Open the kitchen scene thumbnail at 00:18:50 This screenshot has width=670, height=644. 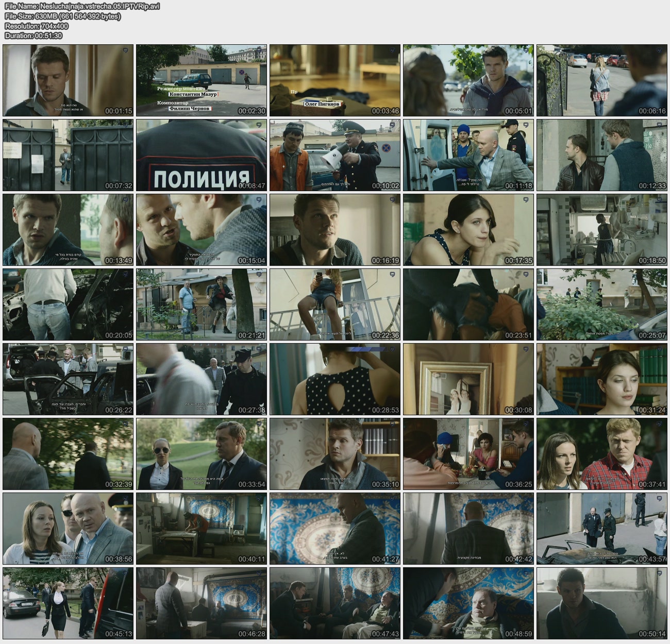pos(602,230)
